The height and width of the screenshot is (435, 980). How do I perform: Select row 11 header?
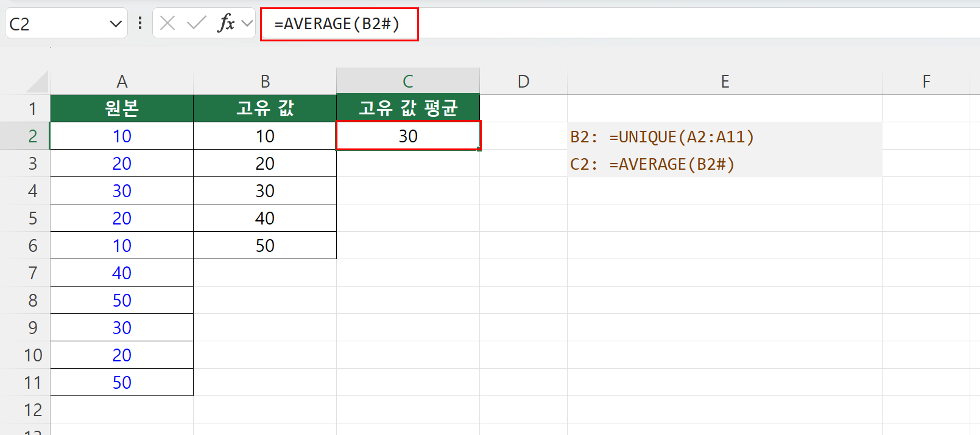[x=25, y=383]
